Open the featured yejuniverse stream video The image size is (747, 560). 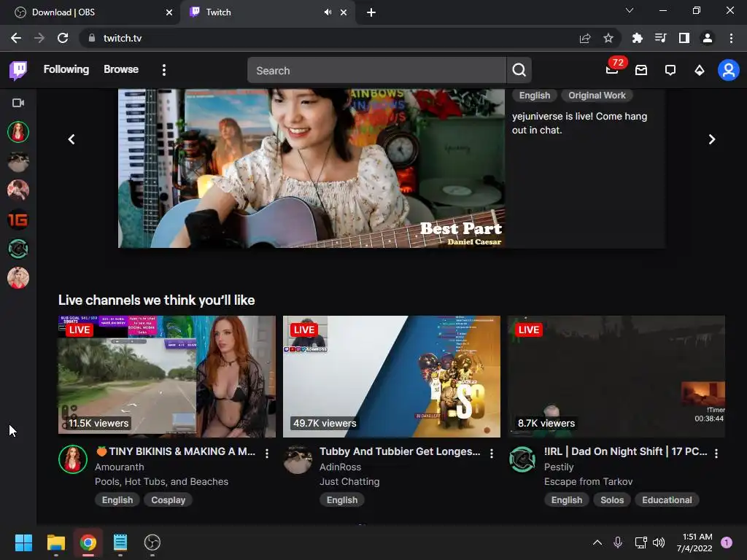pyautogui.click(x=311, y=168)
